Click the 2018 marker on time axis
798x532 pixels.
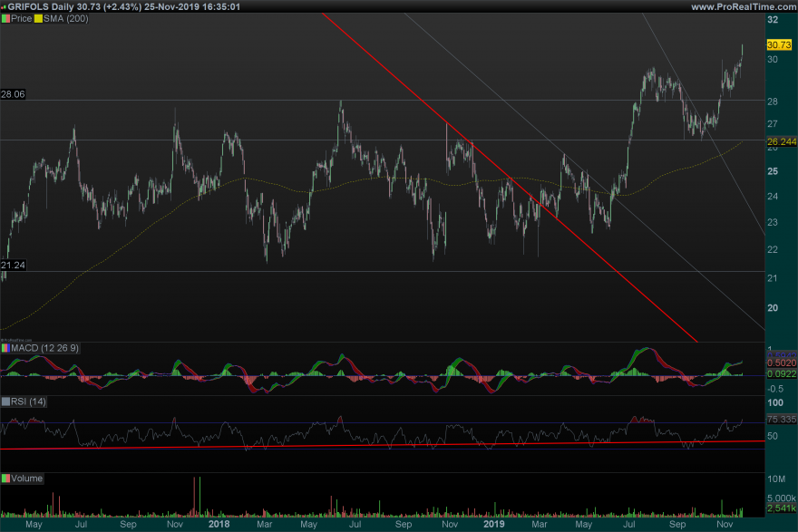(x=219, y=524)
